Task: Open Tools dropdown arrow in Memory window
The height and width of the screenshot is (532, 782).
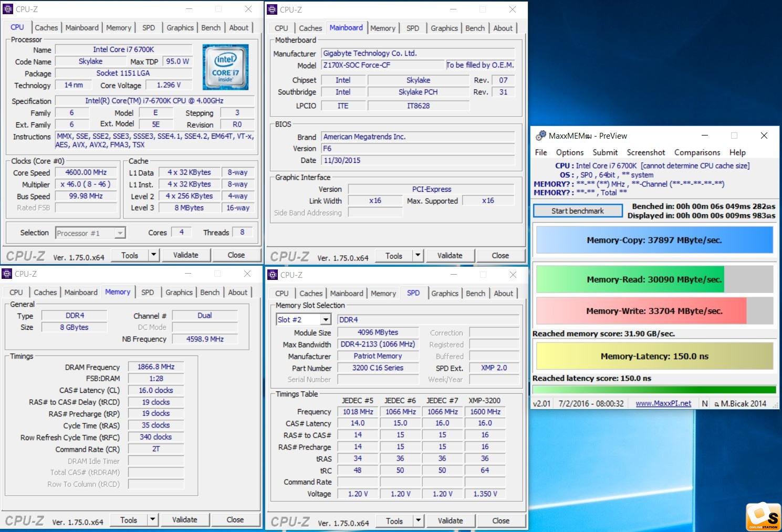Action: 152,520
